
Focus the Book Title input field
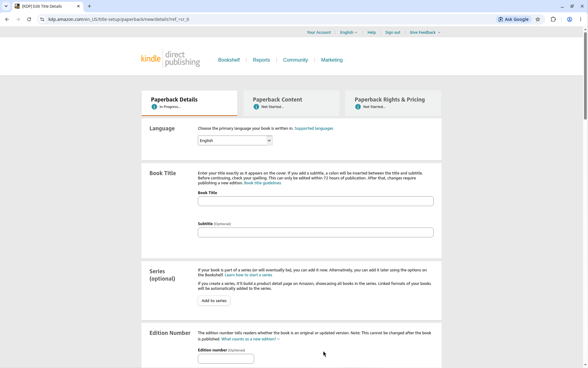pos(316,201)
